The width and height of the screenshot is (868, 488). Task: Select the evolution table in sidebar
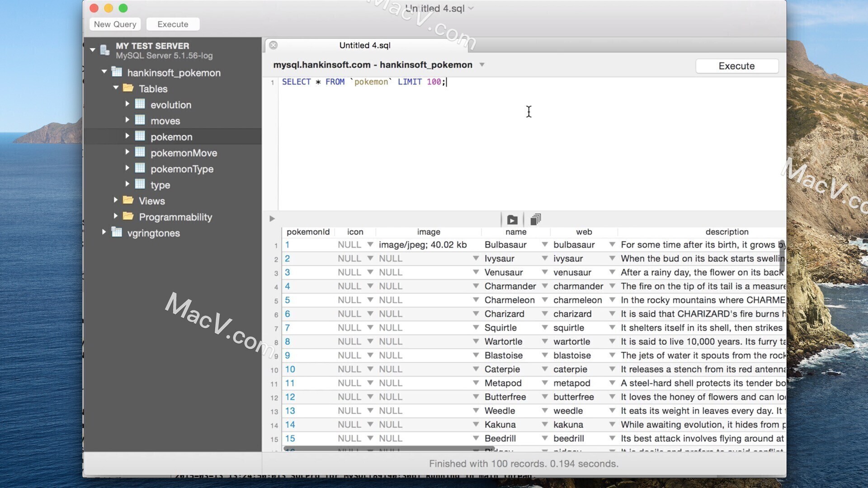point(170,104)
